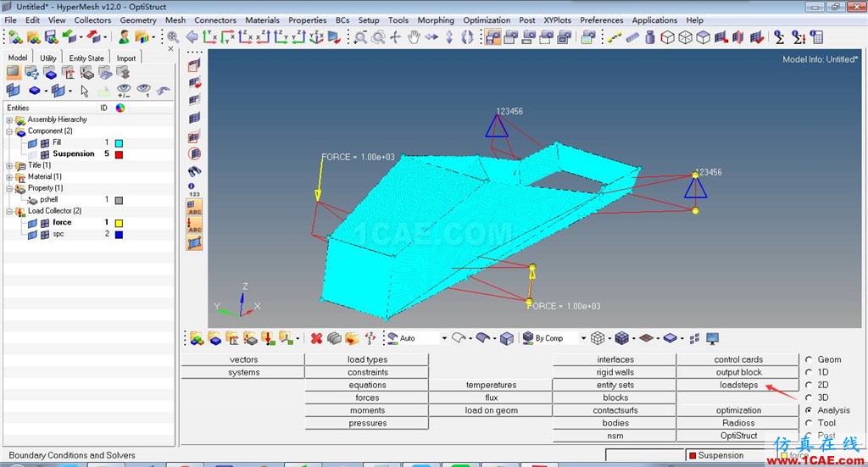Select the Analysis radio button
The width and height of the screenshot is (868, 467).
pos(809,410)
